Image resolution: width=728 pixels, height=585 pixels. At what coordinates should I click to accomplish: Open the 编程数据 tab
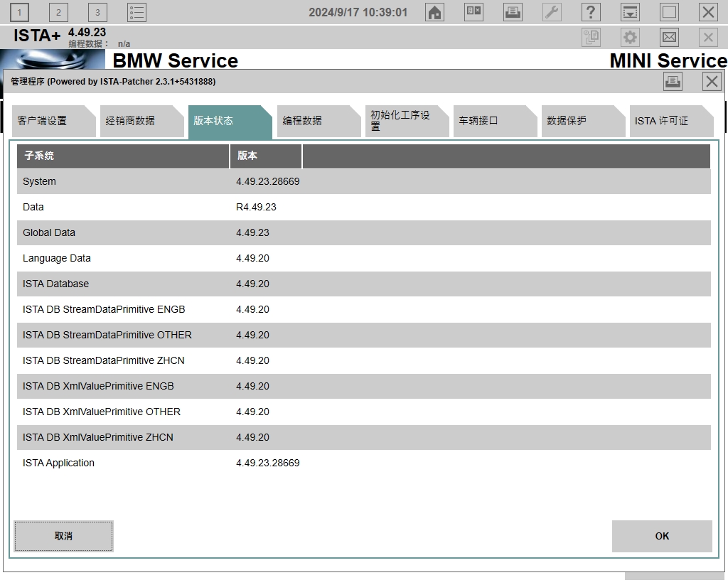tap(319, 121)
